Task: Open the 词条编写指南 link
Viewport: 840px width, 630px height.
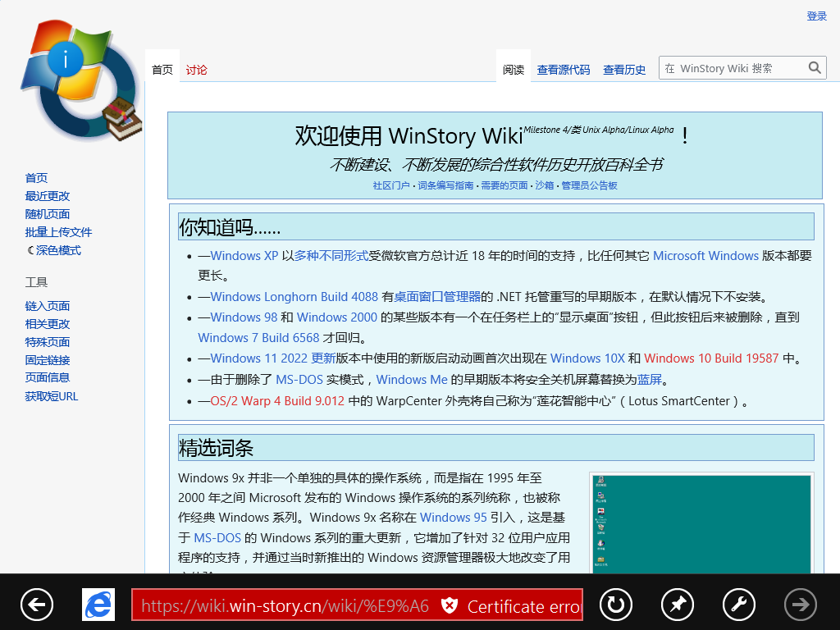Action: coord(445,185)
